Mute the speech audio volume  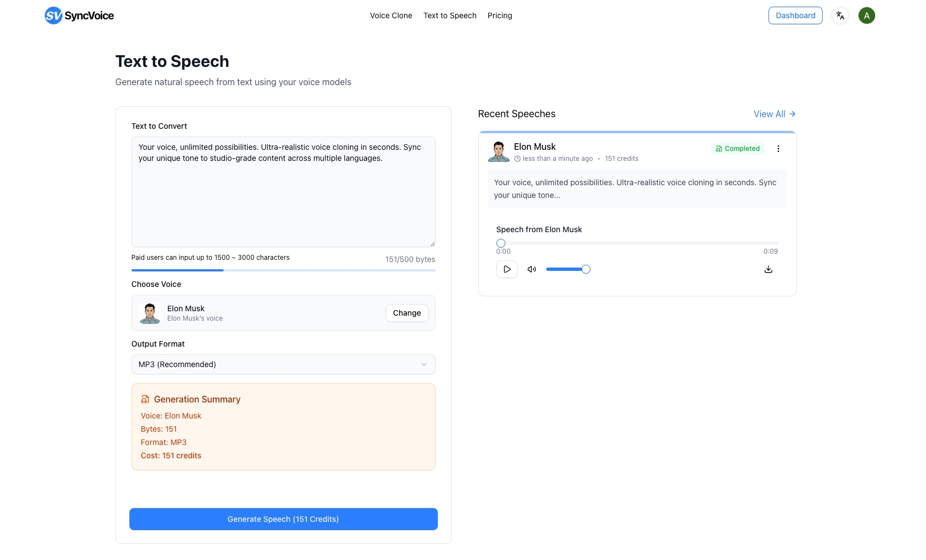pyautogui.click(x=532, y=269)
